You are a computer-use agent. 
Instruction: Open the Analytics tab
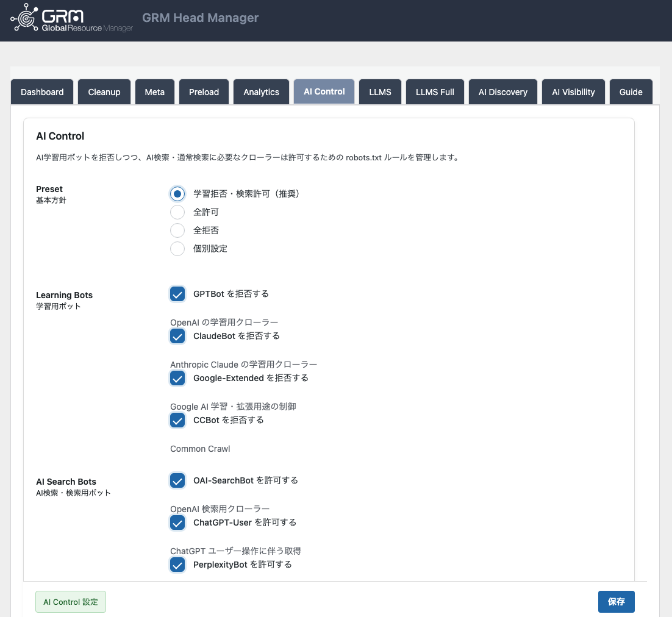[x=261, y=92]
